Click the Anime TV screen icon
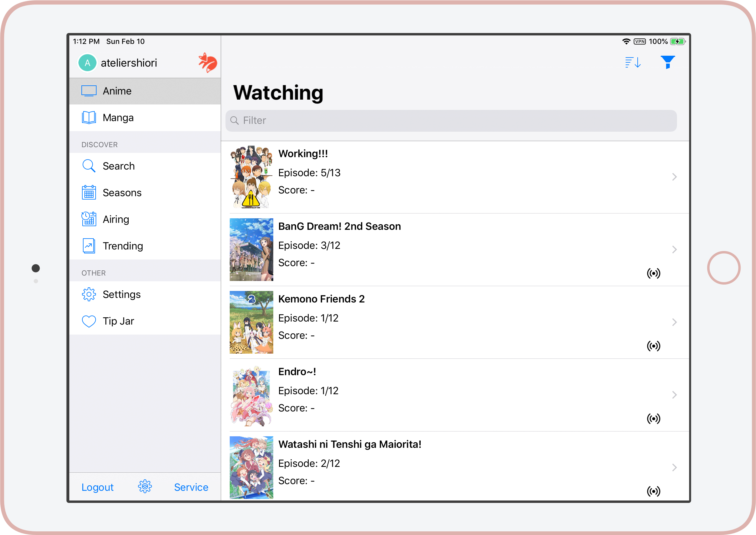 (x=89, y=91)
